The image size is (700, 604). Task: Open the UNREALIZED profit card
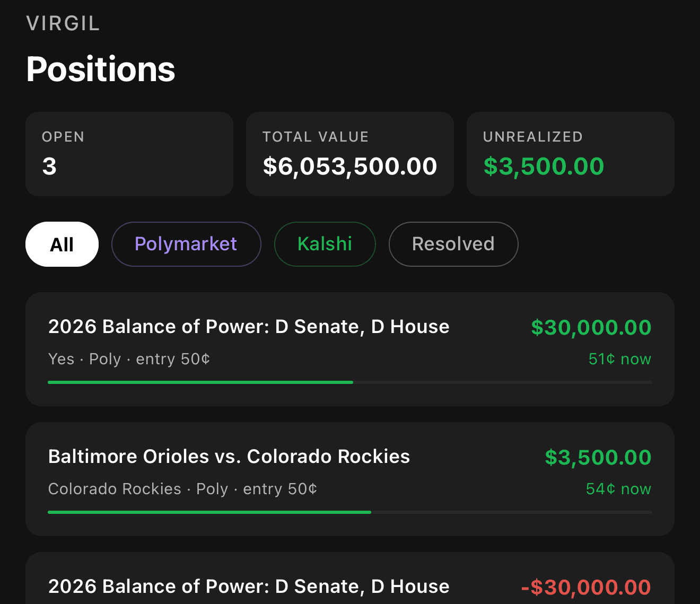[571, 154]
